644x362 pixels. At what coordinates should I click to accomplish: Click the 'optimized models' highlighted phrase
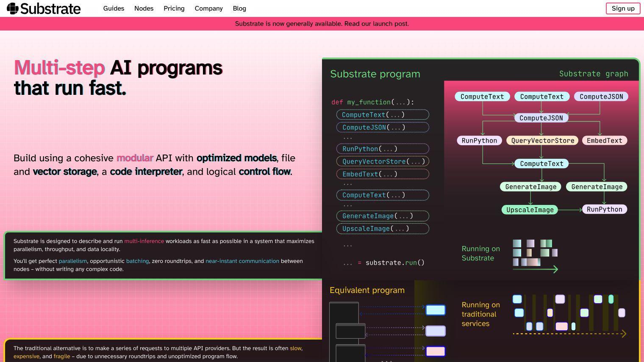coord(236,158)
